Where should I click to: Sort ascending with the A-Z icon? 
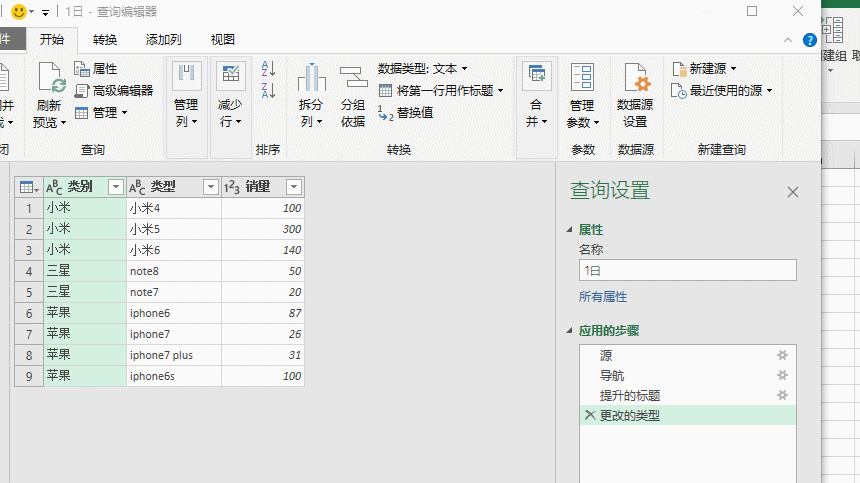[268, 69]
